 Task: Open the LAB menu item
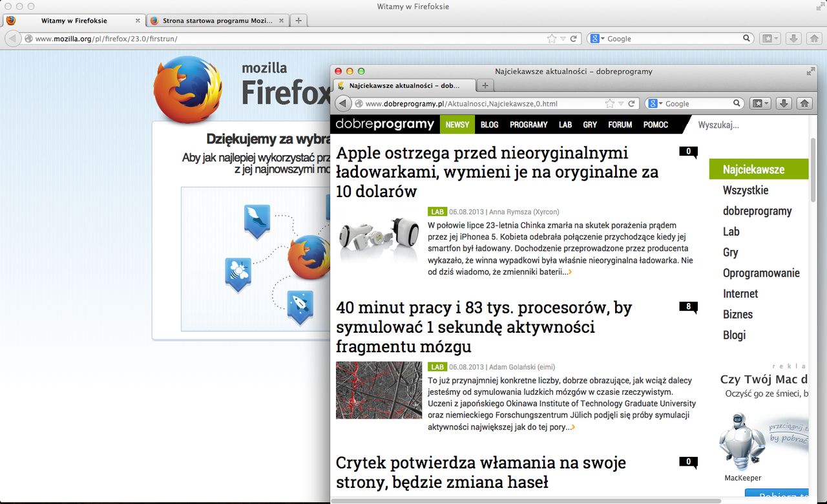pyautogui.click(x=565, y=125)
